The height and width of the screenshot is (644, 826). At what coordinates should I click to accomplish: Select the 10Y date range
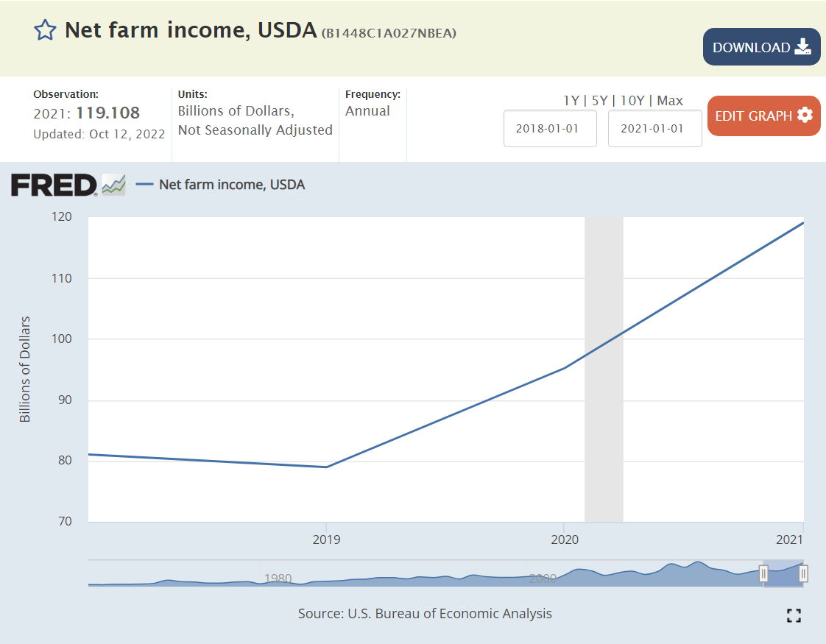tap(633, 101)
